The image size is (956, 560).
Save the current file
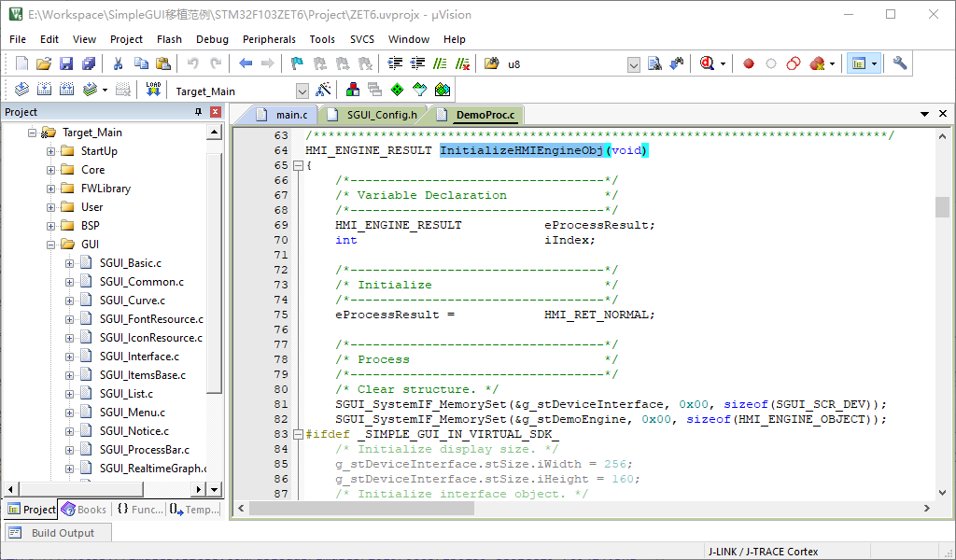(x=66, y=63)
